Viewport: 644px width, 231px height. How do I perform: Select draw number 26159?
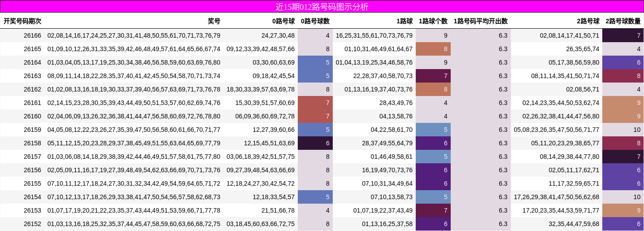tap(32, 130)
